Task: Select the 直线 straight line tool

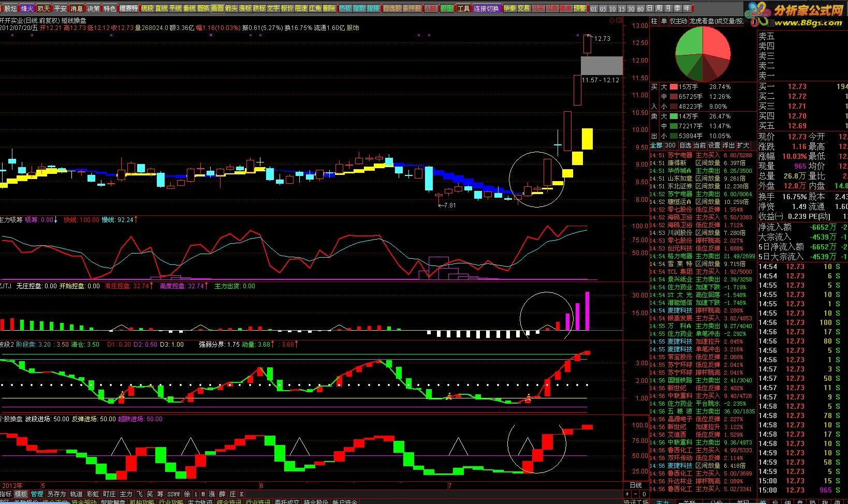Action: coord(161,8)
